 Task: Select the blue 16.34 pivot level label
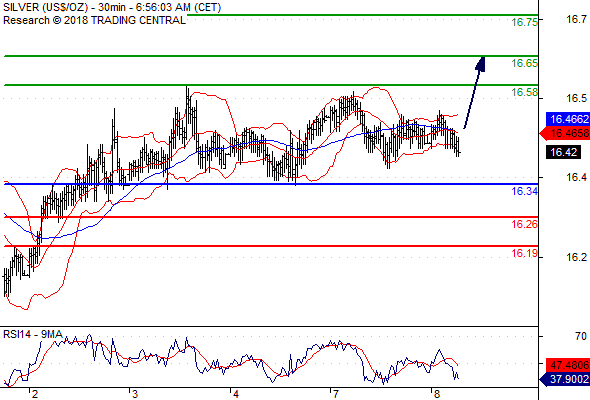[525, 191]
